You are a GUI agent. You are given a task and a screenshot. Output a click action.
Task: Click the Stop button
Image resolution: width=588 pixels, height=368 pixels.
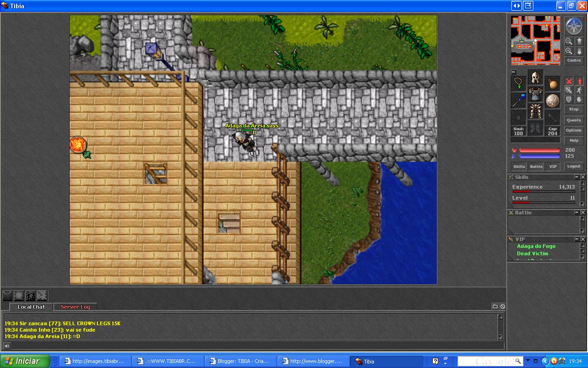(x=574, y=109)
